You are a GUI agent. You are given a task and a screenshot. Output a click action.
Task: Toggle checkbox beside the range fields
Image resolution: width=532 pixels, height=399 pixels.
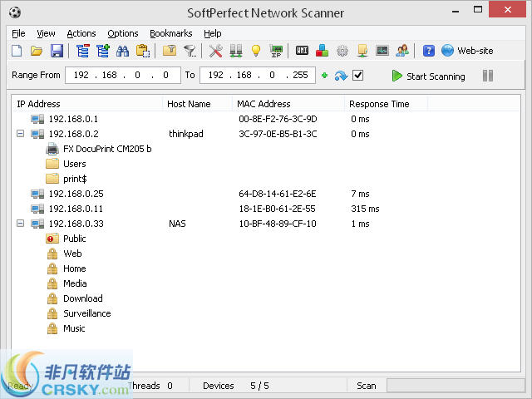pos(358,75)
